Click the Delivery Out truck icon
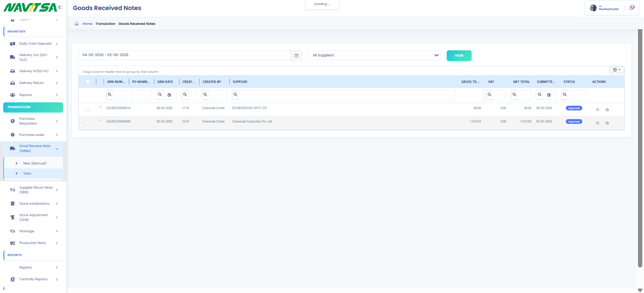Screen dimensions: 644x293 click(12, 57)
